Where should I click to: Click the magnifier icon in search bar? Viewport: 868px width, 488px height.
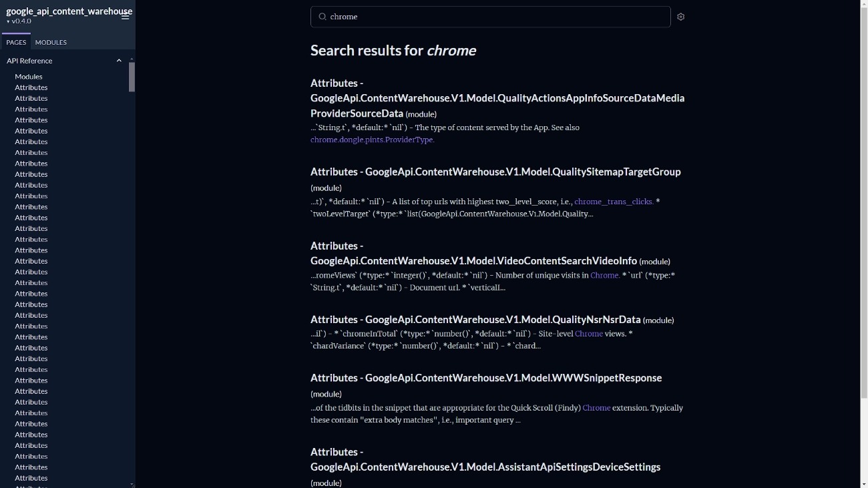click(322, 17)
